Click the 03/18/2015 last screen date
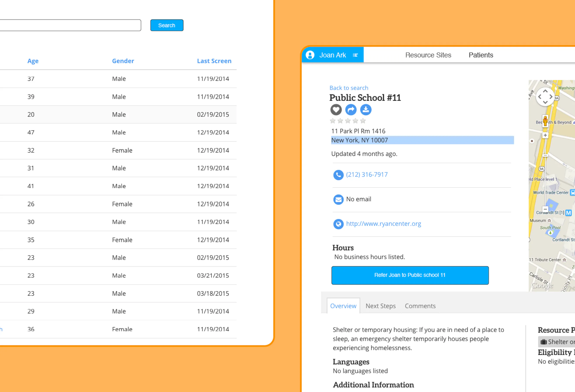Screen dimensions: 575x392 pos(213,294)
